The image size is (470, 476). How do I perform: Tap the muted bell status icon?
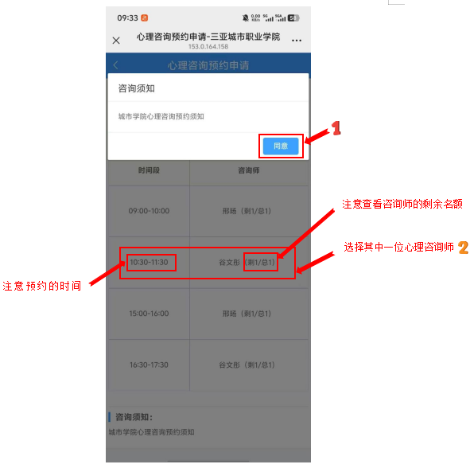click(x=246, y=18)
